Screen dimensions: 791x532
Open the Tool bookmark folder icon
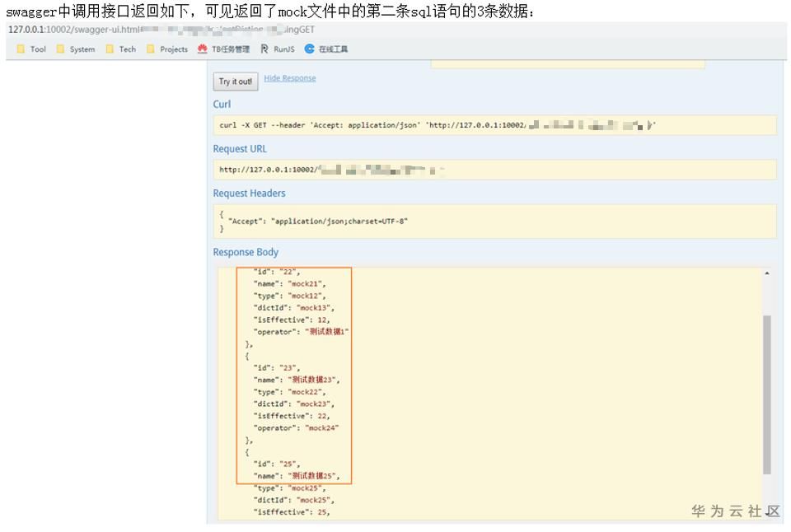(x=21, y=49)
